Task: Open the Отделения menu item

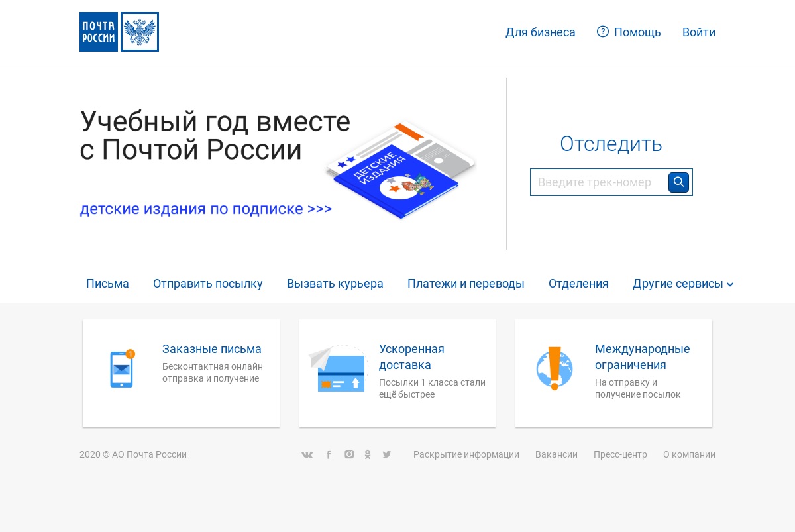Action: coord(578,284)
